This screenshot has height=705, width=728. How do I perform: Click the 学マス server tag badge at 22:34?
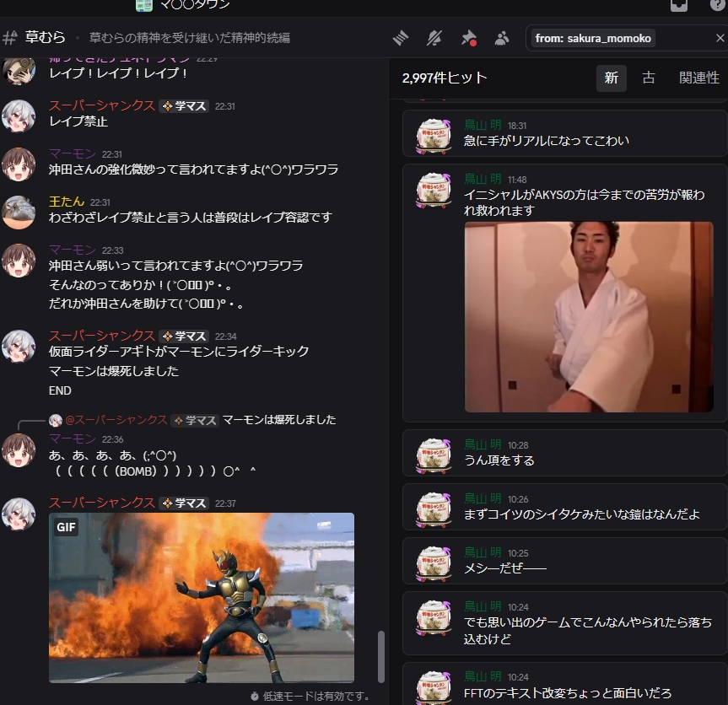coord(184,336)
